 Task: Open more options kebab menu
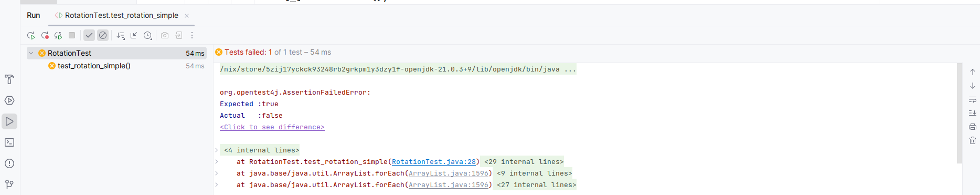click(192, 35)
